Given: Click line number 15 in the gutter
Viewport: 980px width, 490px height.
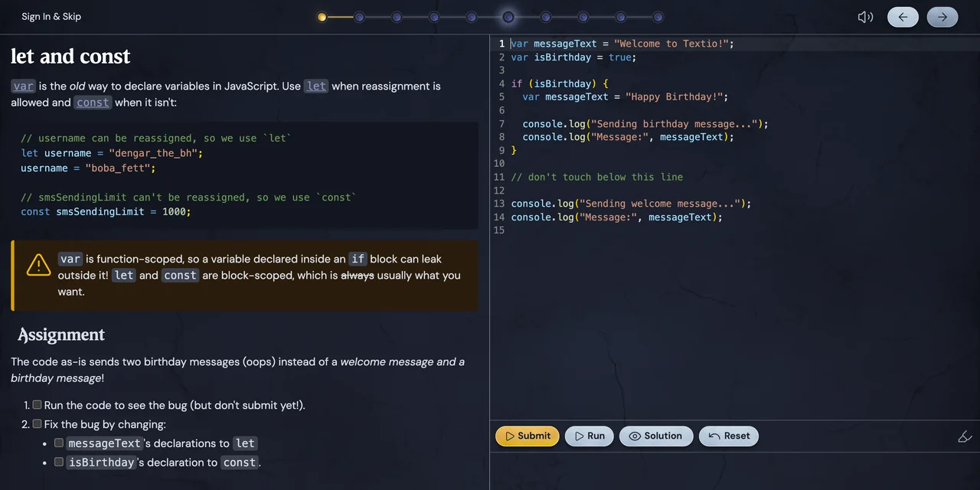Looking at the screenshot, I should 499,230.
